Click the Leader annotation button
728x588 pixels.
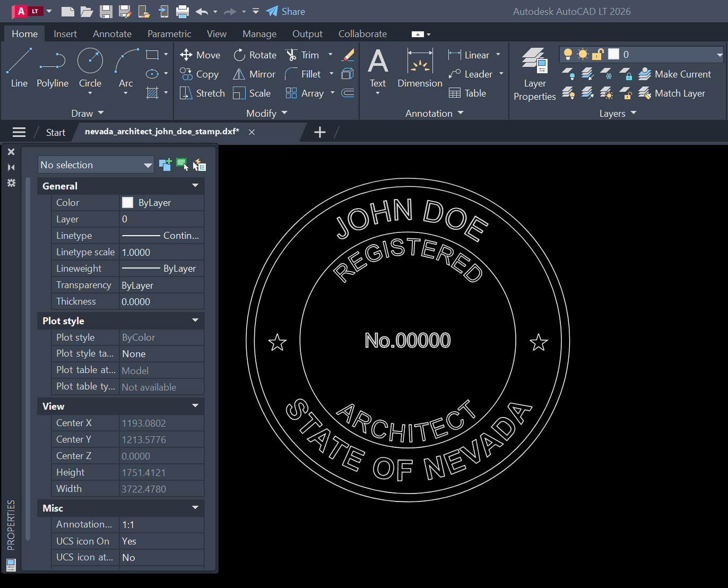click(470, 74)
